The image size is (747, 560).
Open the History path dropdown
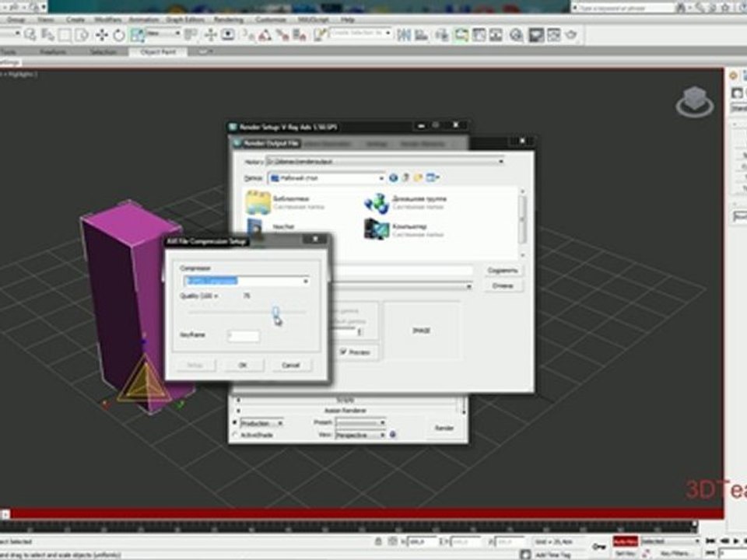[384, 162]
